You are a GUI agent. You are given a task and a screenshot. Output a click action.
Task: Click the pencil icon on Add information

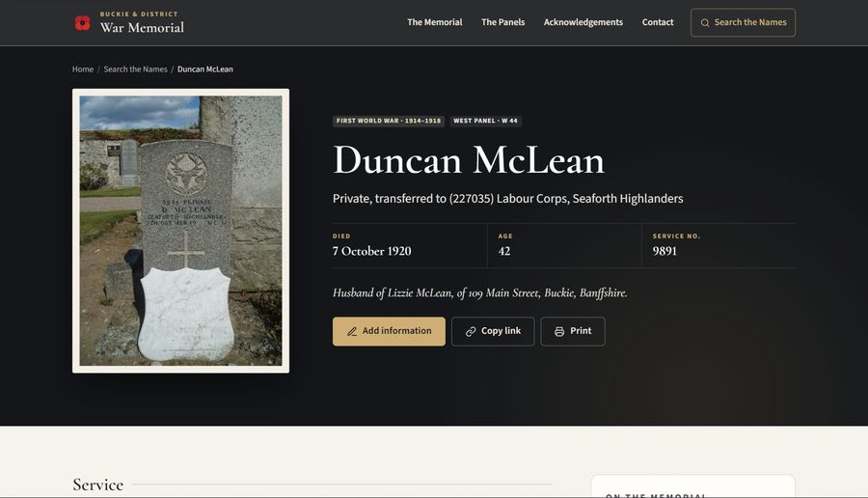[x=351, y=331]
